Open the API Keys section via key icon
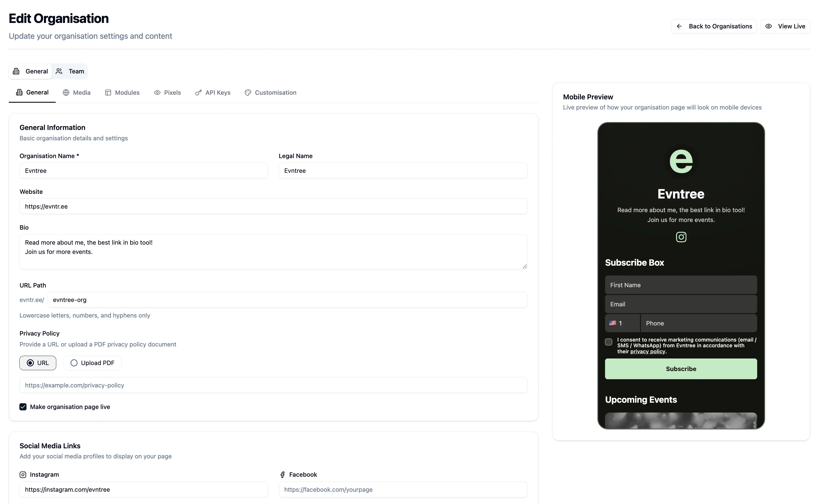The width and height of the screenshot is (820, 504). pyautogui.click(x=198, y=92)
